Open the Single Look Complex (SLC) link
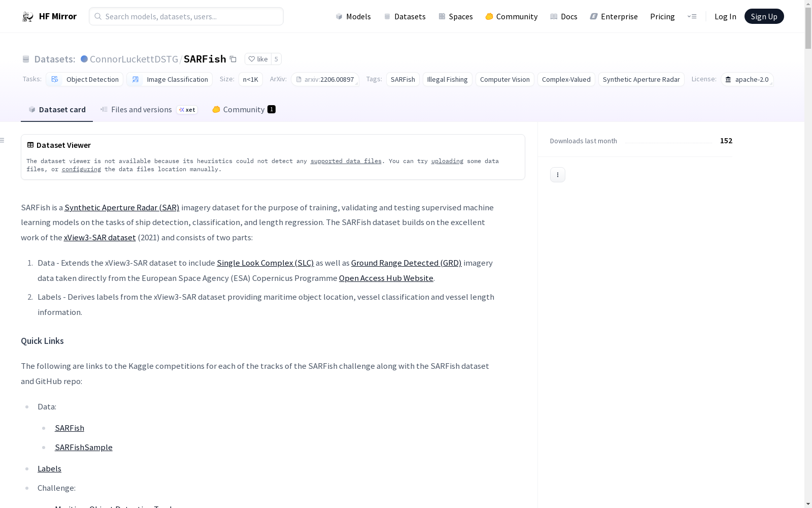This screenshot has height=508, width=812. [x=265, y=263]
